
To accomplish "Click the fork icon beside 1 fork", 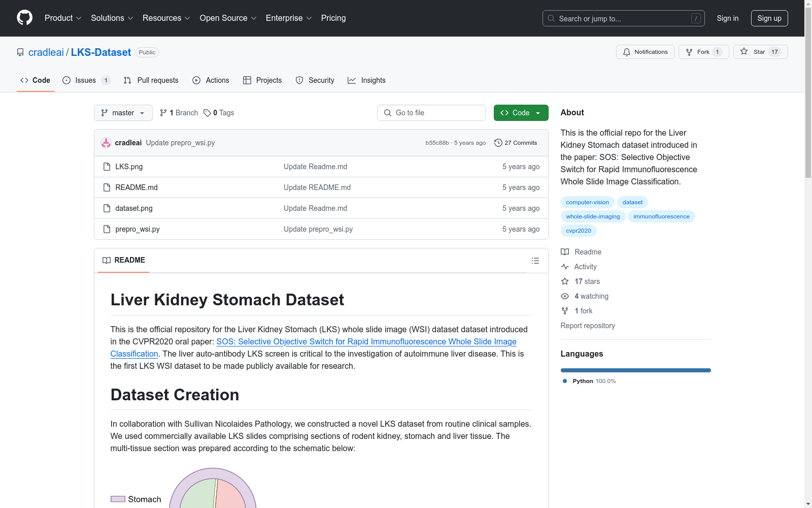I will [565, 311].
